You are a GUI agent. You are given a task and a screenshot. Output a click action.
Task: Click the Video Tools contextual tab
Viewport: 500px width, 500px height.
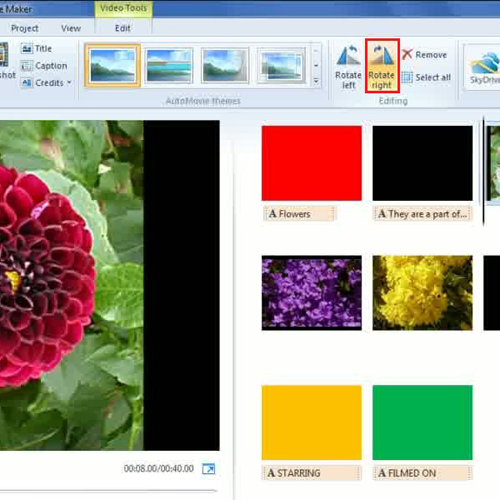123,8
